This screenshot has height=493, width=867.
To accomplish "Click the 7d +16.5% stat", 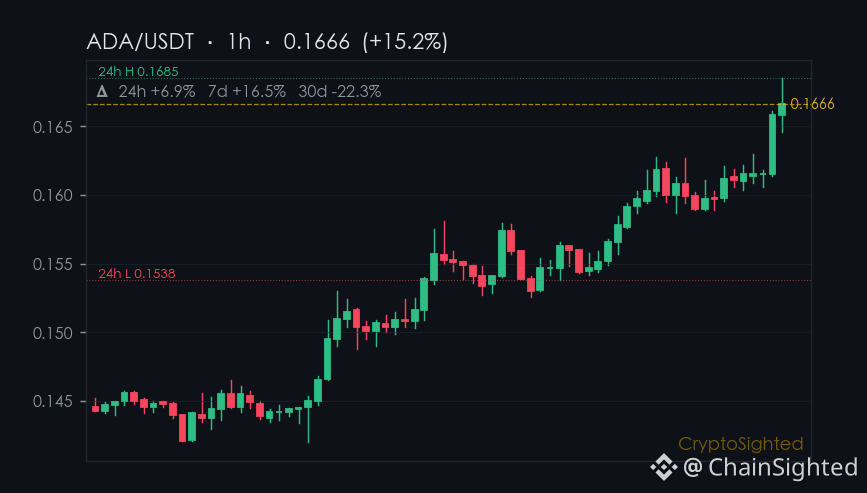I will pyautogui.click(x=247, y=91).
